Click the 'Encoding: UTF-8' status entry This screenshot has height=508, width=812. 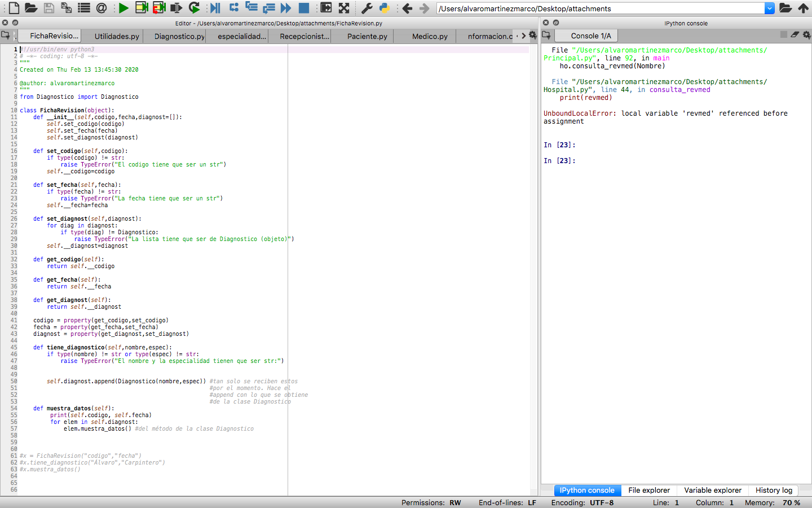tap(582, 503)
